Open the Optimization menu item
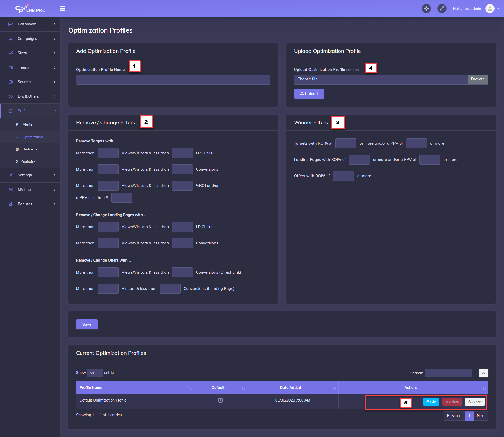The image size is (504, 437). 32,137
